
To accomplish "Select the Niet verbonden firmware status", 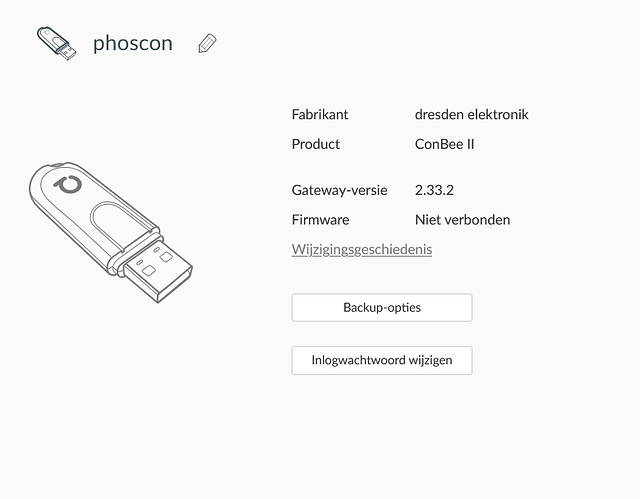I will click(x=462, y=220).
